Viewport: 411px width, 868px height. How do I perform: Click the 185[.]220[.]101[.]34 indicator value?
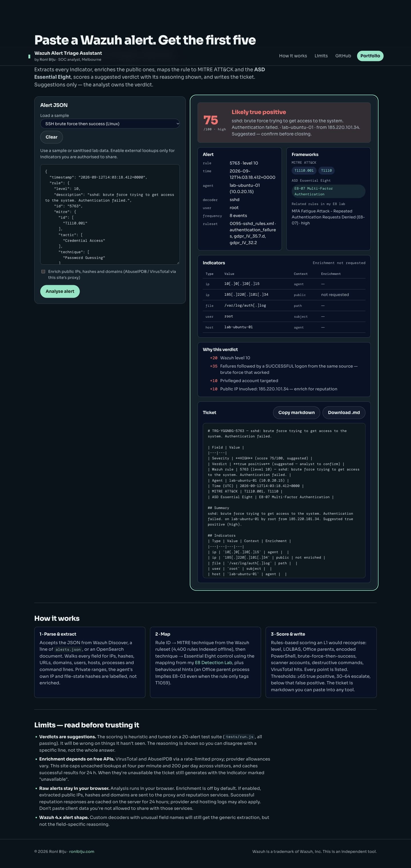click(246, 295)
